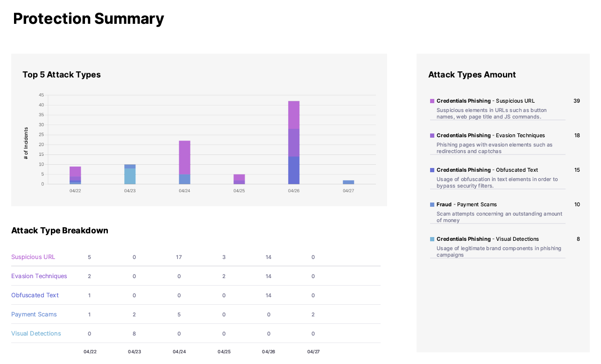
Task: Open Suspicious URL row in breakdown table
Action: click(x=33, y=257)
